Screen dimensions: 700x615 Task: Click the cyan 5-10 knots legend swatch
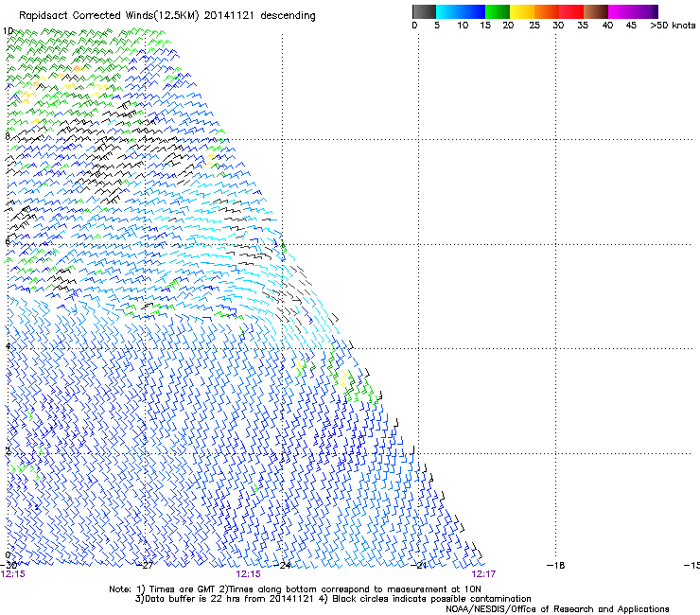(448, 11)
